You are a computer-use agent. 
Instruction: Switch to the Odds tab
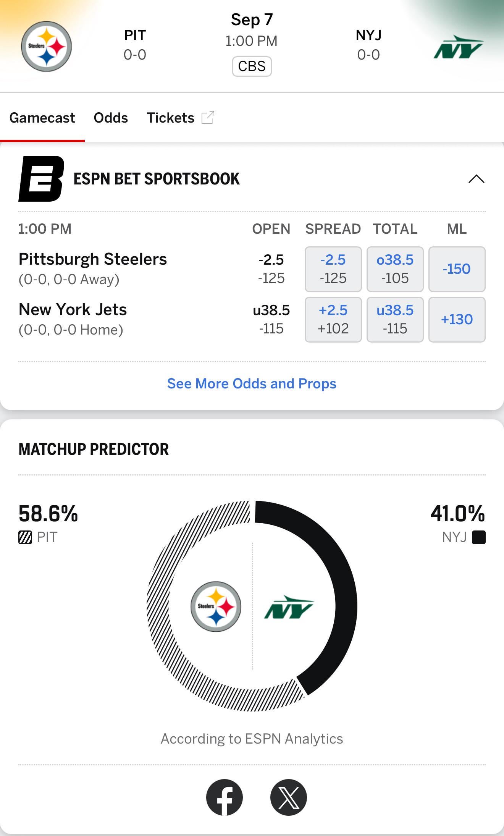point(111,118)
